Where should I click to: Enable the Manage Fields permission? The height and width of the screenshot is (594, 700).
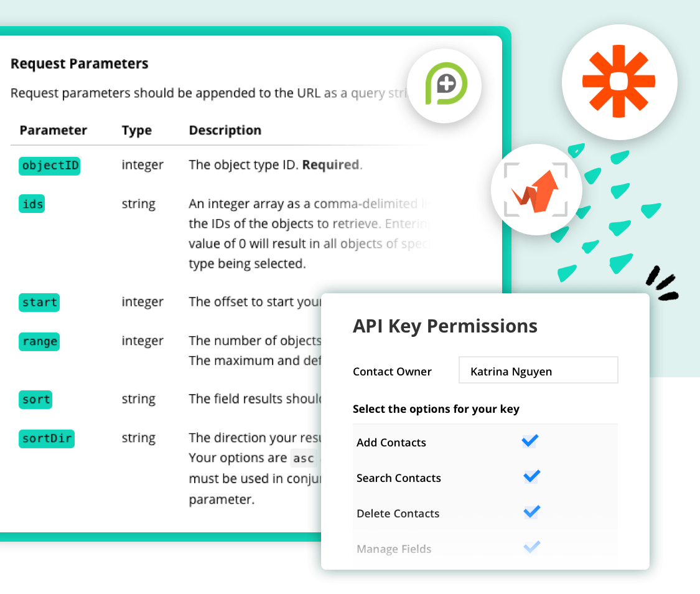point(531,547)
